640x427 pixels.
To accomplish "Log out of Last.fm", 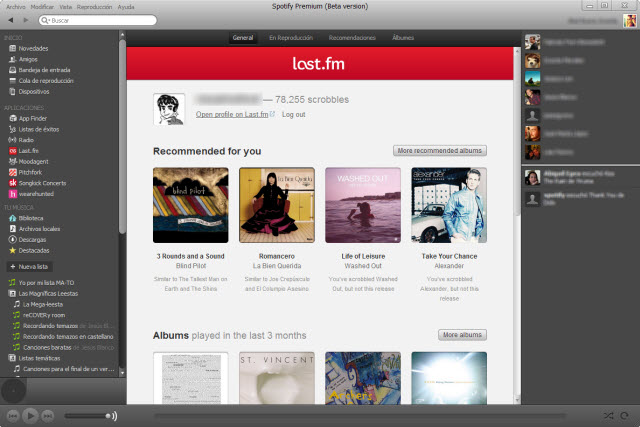I will [293, 114].
